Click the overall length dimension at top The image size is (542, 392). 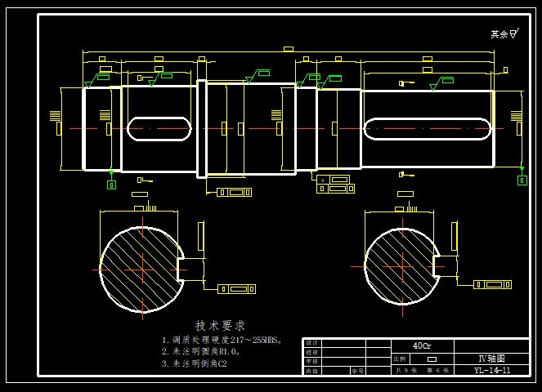click(289, 49)
